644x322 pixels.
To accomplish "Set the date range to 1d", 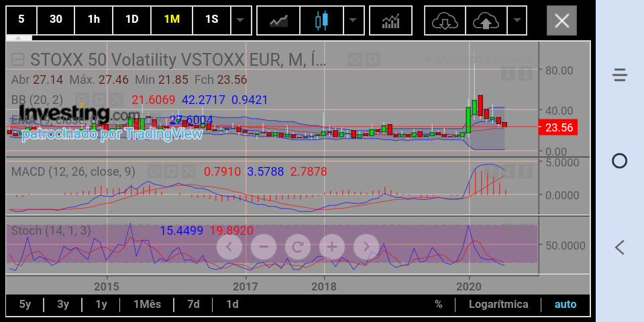I will pos(232,305).
